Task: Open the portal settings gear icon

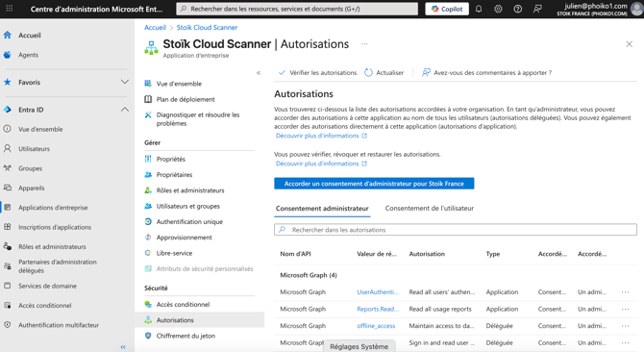Action: click(x=498, y=9)
